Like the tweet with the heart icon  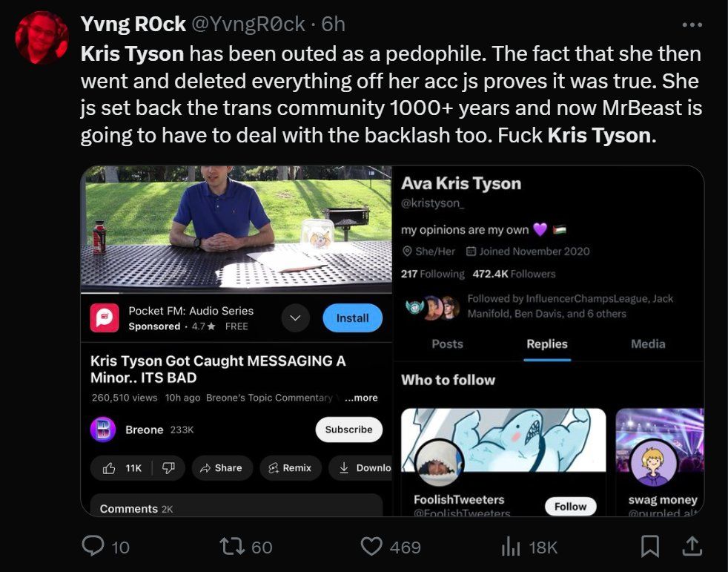point(371,547)
